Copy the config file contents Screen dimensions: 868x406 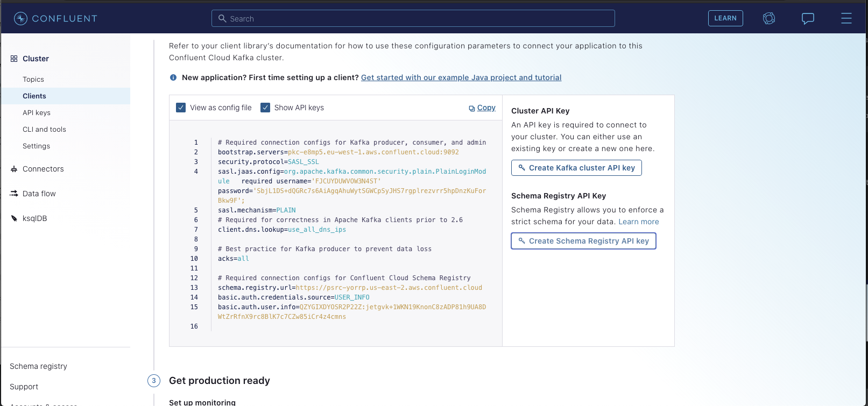(x=482, y=108)
